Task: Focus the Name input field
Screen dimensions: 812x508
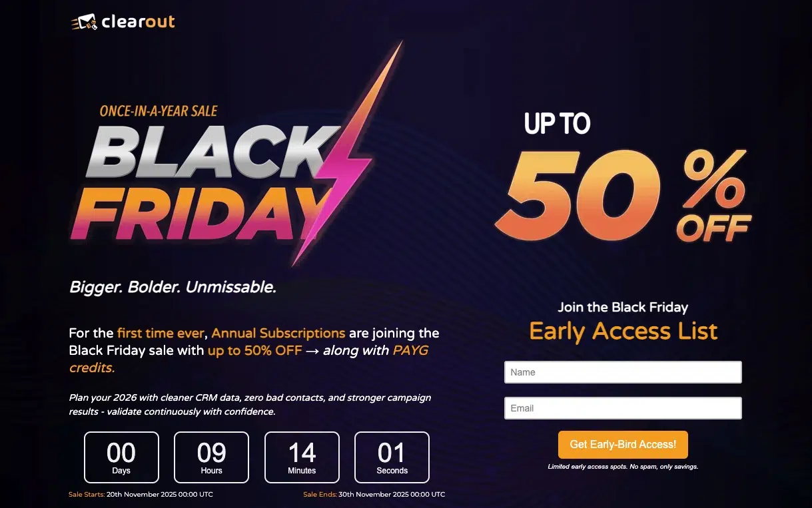Action: (623, 372)
